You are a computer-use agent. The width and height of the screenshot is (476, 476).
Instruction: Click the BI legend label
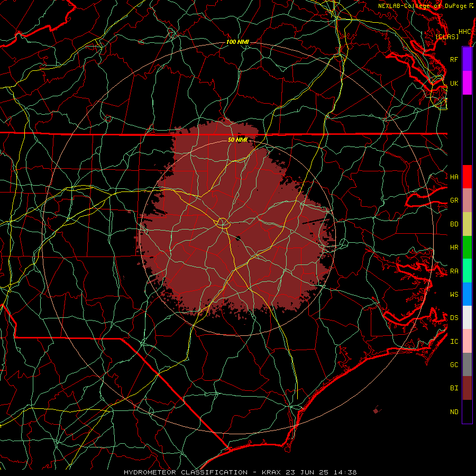(x=454, y=388)
